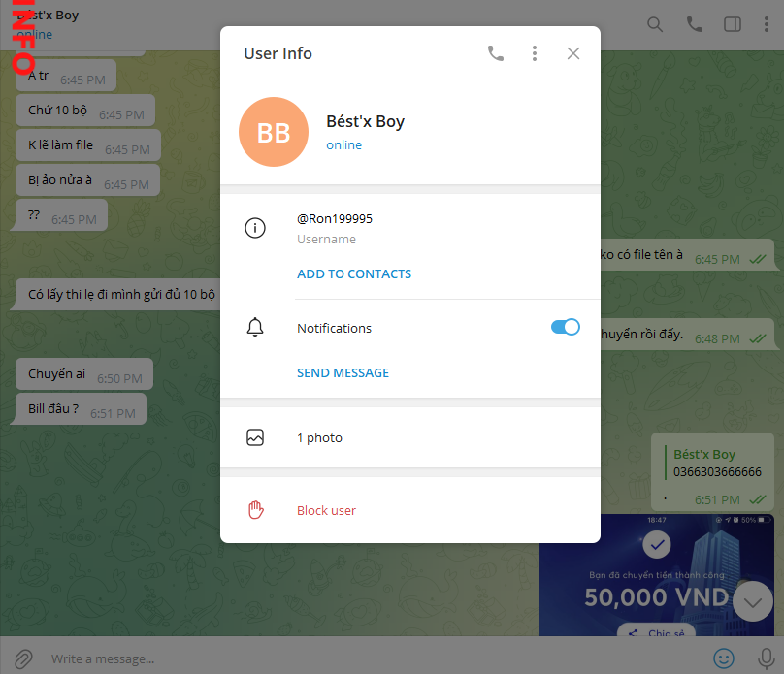The image size is (784, 674).
Task: Open the emoji picker smiley icon
Action: point(724,658)
